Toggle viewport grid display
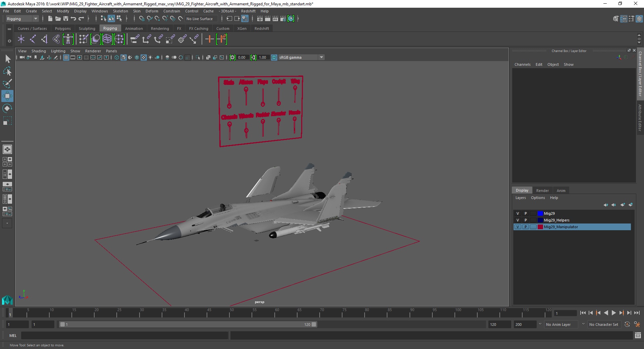Screen dimensions: 644x349 click(x=66, y=57)
